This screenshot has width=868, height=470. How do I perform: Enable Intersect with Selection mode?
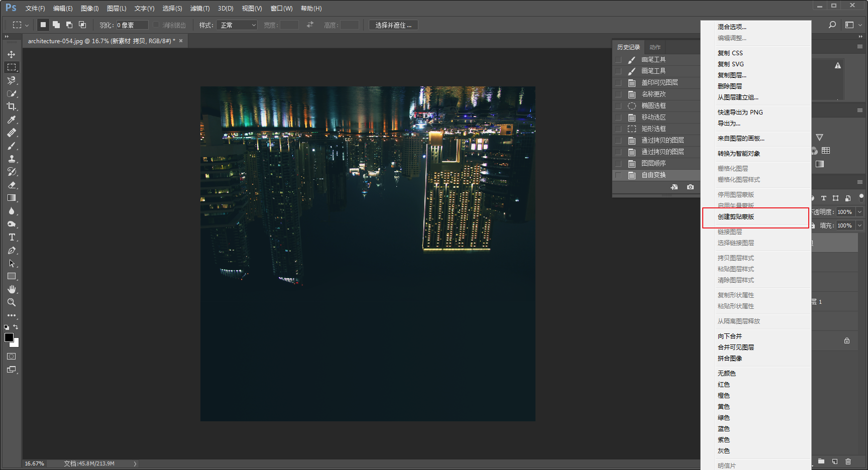tap(82, 25)
